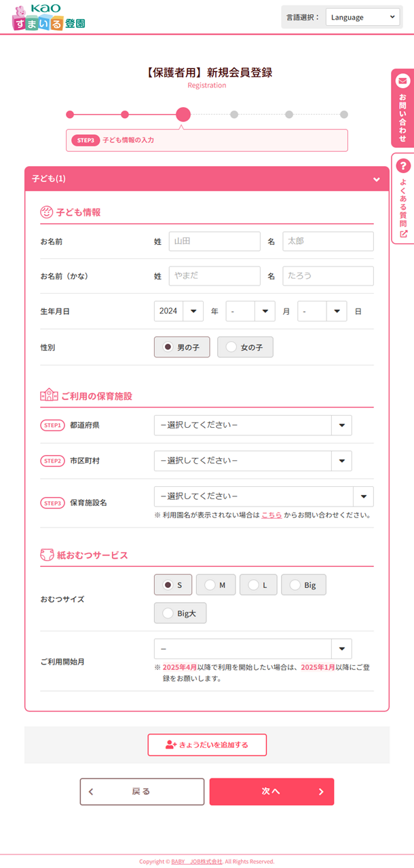The width and height of the screenshot is (414, 868).
Task: Click the envelope icon on the お問い合わせ tab
Action: [402, 81]
